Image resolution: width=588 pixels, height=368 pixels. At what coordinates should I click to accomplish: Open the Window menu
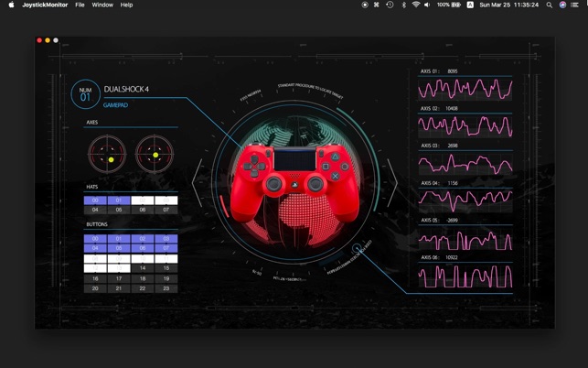point(102,5)
